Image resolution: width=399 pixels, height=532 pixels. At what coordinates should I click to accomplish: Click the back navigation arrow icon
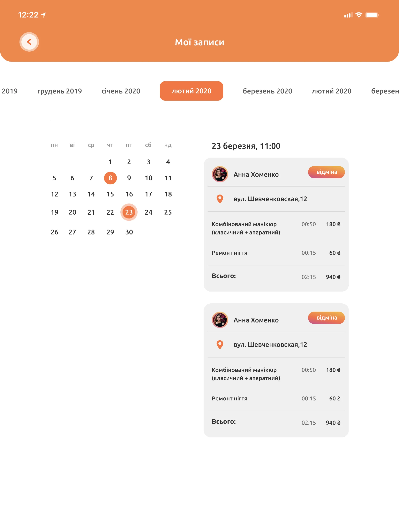(29, 41)
